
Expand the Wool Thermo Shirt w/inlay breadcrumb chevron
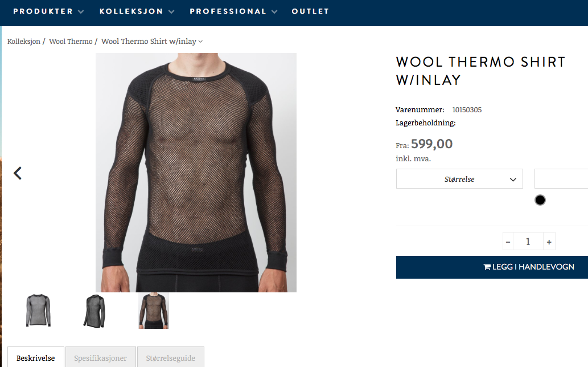click(x=200, y=42)
